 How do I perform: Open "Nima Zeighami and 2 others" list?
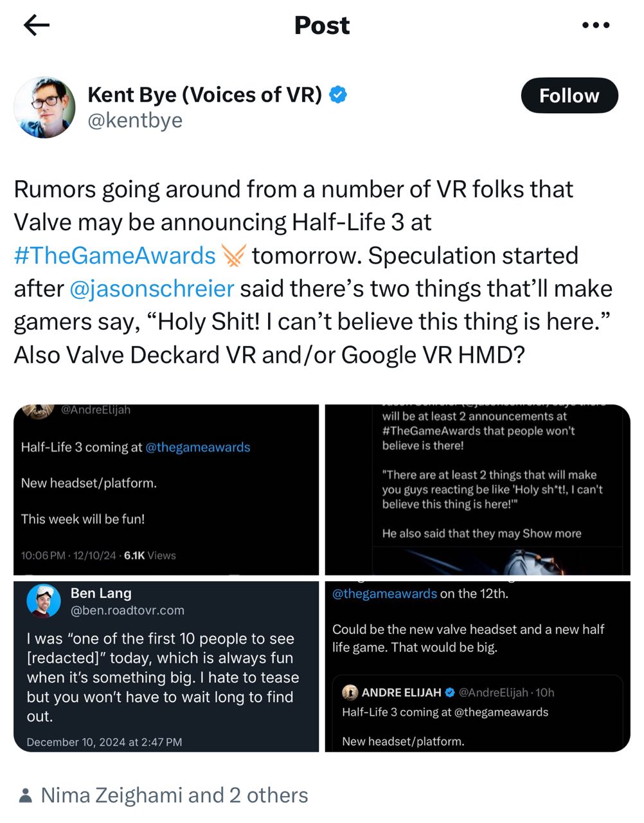[x=174, y=795]
